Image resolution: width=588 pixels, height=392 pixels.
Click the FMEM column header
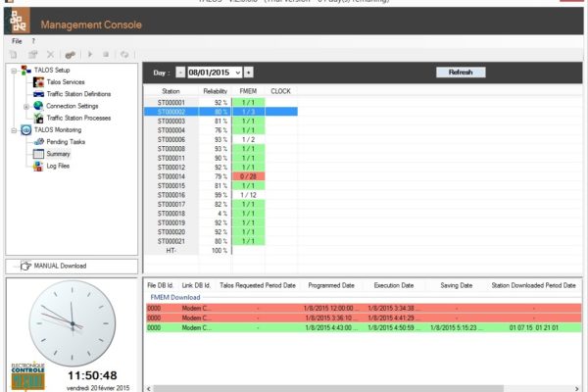click(248, 91)
